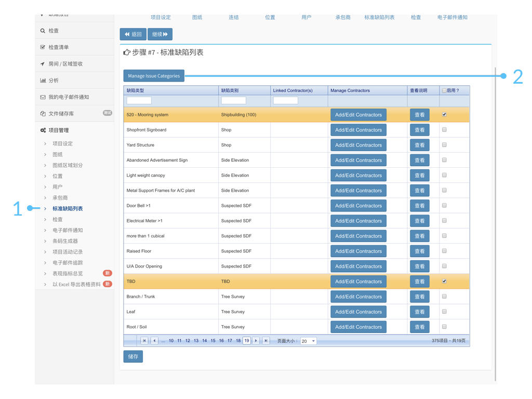Open Manage Issue Categories
Screen dimensions: 532x399
click(154, 76)
